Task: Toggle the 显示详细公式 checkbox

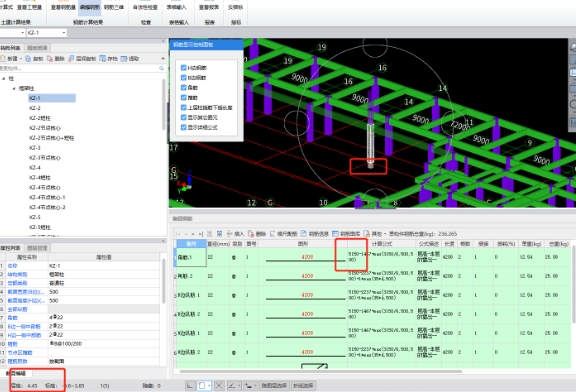Action: (184, 127)
